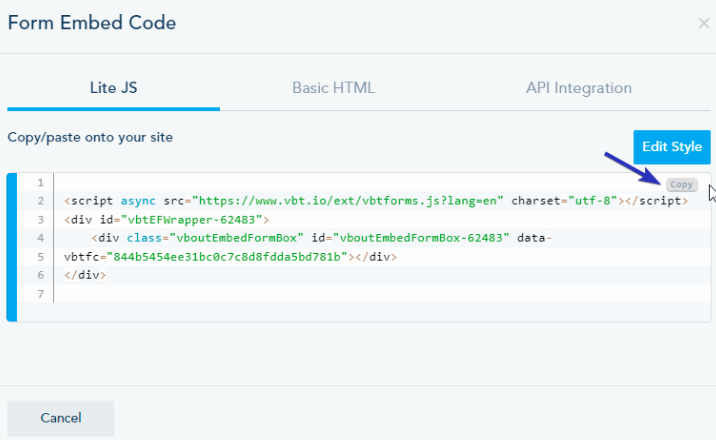
Task: Click line number 1 in code gutter
Action: coord(40,183)
